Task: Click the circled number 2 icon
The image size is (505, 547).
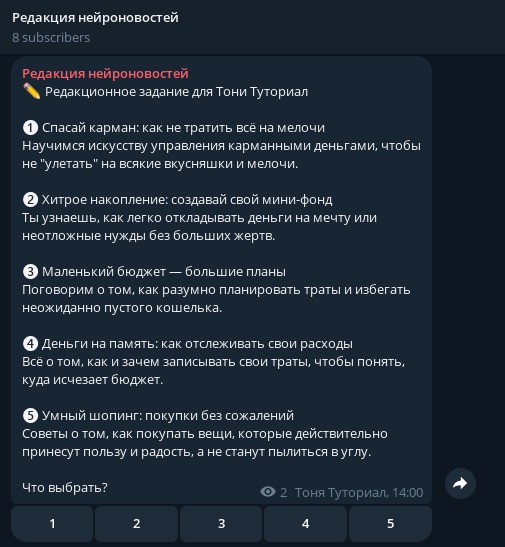Action: (30, 200)
